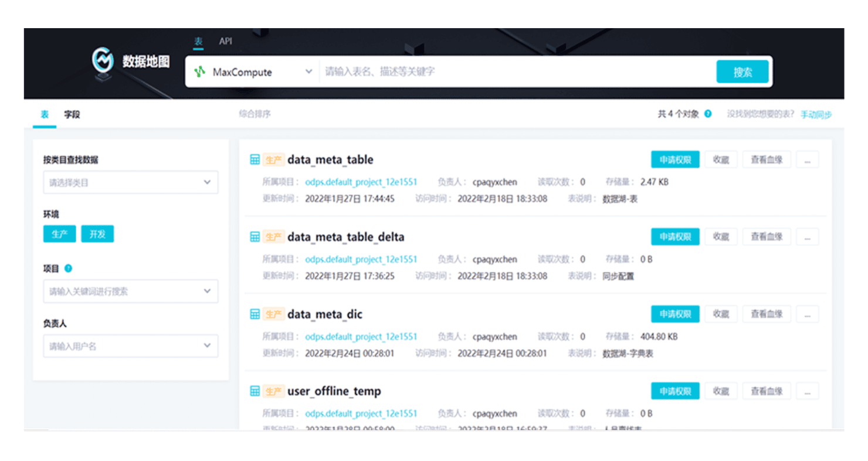Click the table icon beside user_offline_temp

pos(255,391)
